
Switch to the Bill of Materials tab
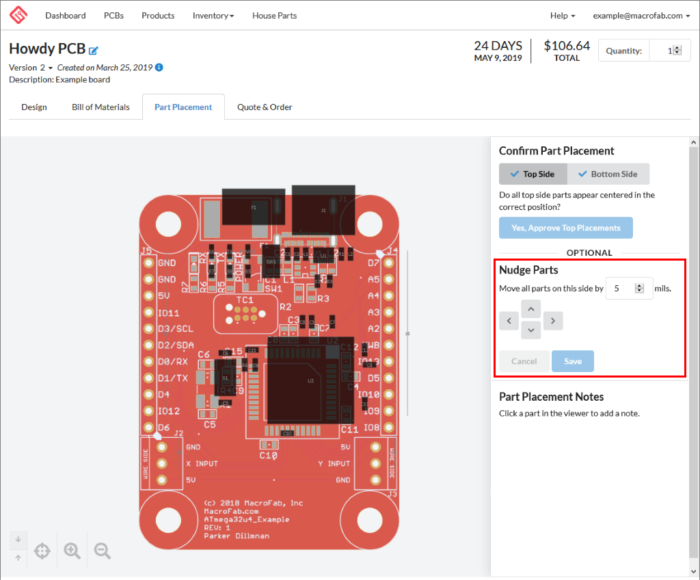(x=100, y=107)
